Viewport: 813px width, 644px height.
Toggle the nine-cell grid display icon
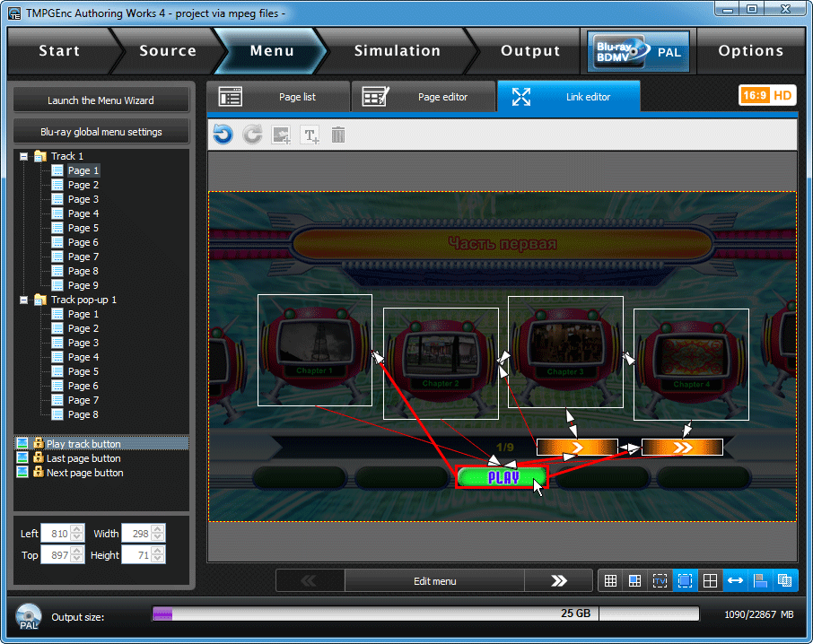(610, 581)
